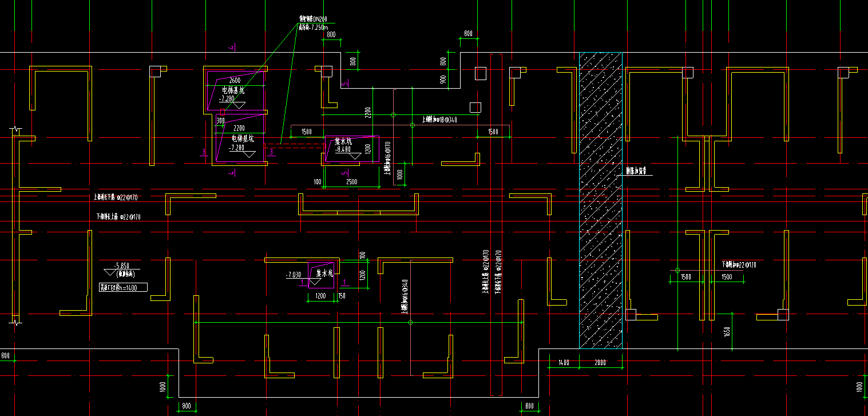Screen dimensions: 868x416
Task: Select the 2600 dimension above 电梯基坑
Action: pyautogui.click(x=235, y=80)
